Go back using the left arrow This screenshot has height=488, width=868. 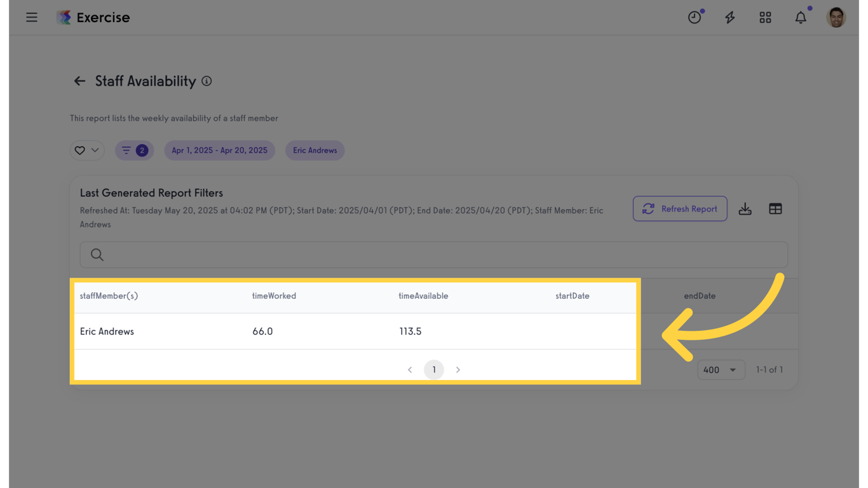coord(79,81)
